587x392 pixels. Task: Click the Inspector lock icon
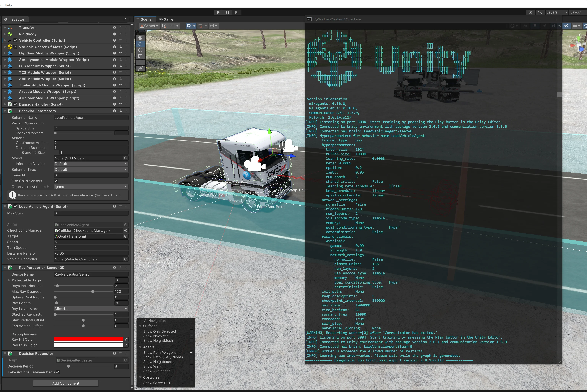click(125, 19)
